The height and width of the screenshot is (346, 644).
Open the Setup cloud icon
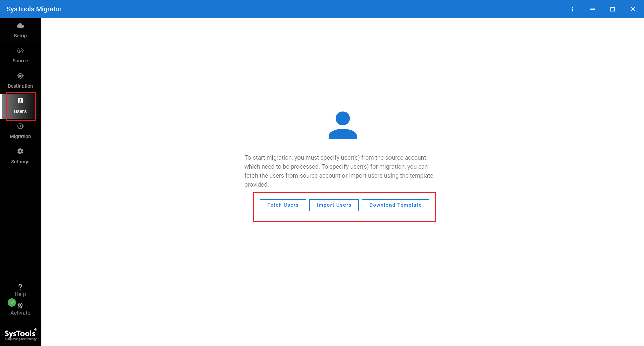point(20,26)
